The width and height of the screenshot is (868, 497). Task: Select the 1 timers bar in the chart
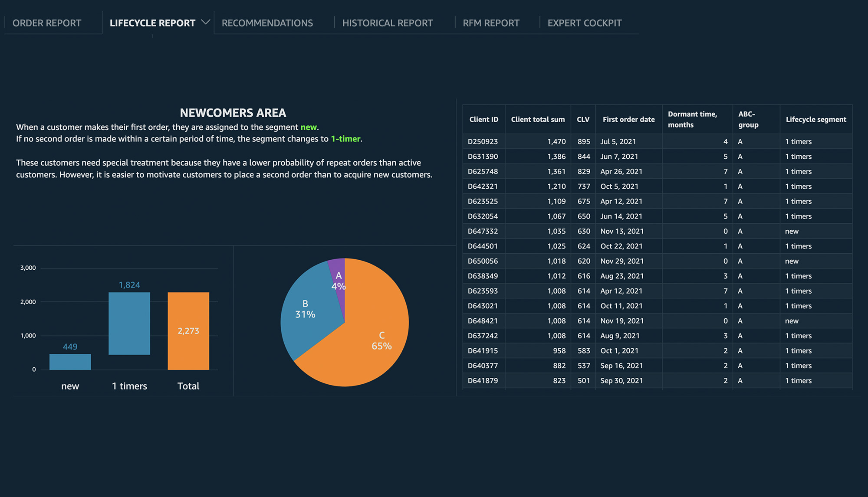coord(129,323)
